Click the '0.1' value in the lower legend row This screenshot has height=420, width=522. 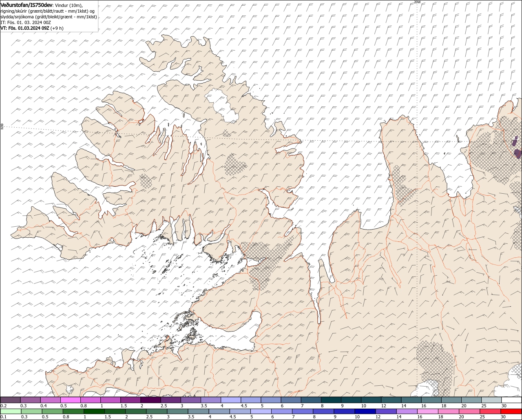click(x=4, y=417)
